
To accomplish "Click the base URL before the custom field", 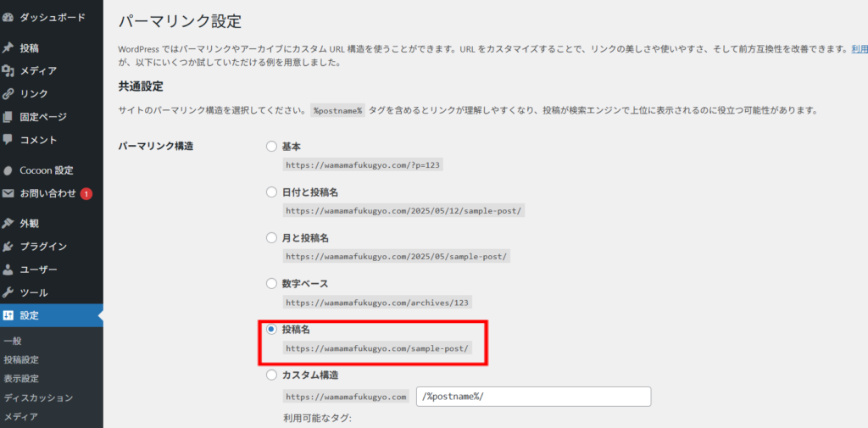I will pos(346,397).
